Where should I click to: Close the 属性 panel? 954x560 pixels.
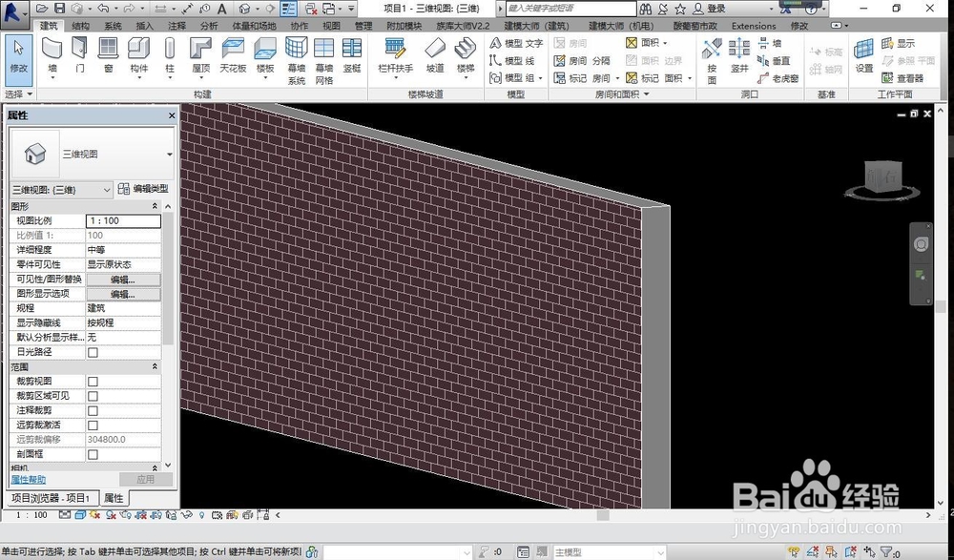point(172,115)
